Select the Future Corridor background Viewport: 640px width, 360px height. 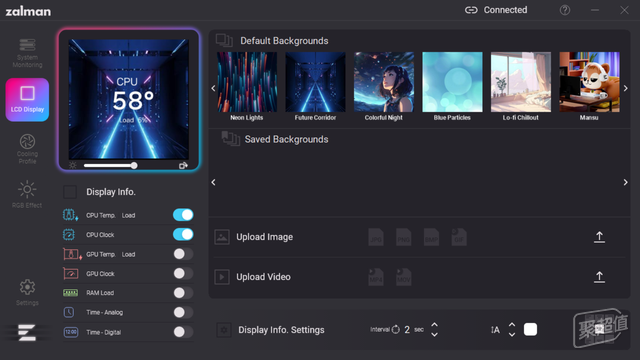[315, 82]
